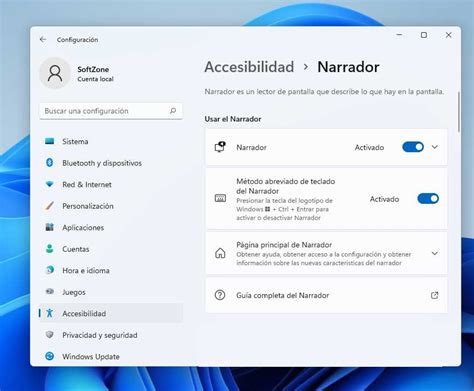Image resolution: width=474 pixels, height=391 pixels.
Task: Close the Configuración window
Action: [449, 35]
